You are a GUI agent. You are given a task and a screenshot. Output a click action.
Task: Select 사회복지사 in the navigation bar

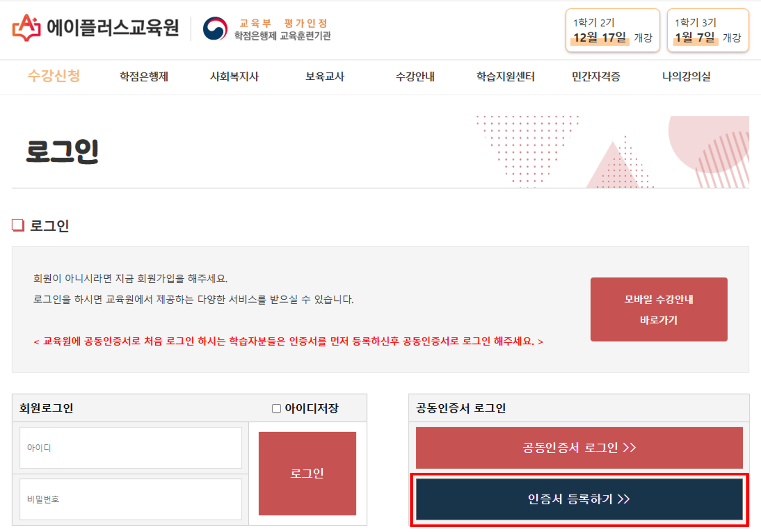(234, 77)
